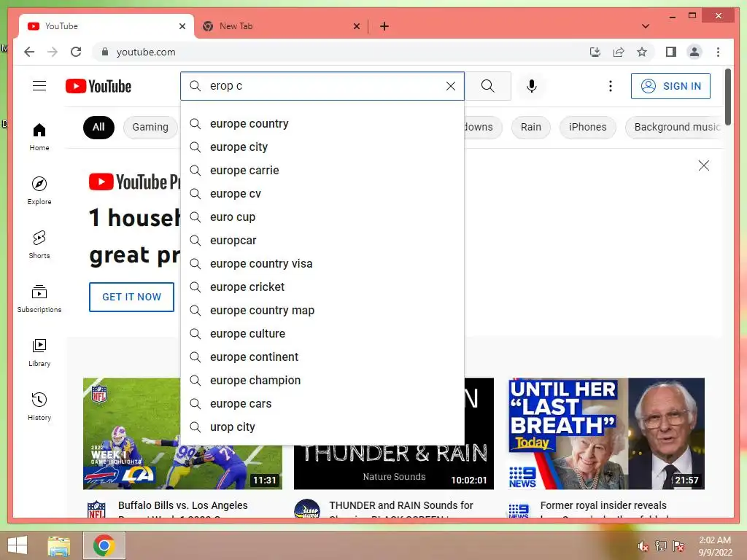
Task: Open YouTube settings three-dot menu
Action: 611,86
